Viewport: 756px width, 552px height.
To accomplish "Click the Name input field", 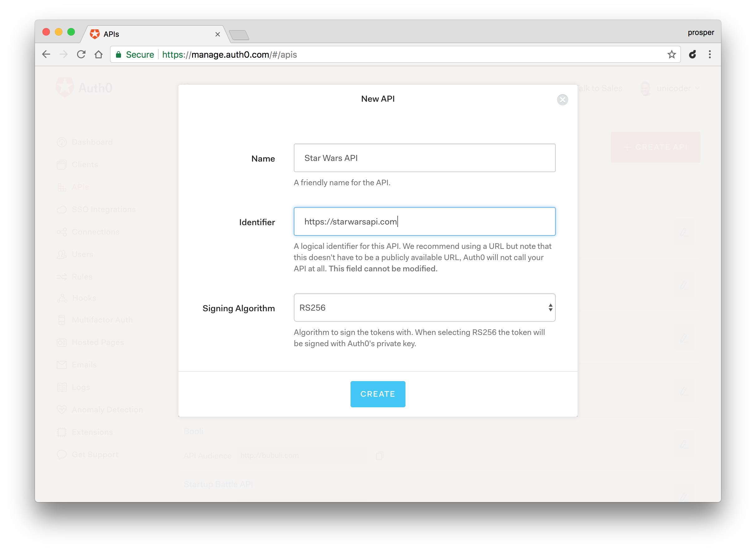I will [x=424, y=157].
